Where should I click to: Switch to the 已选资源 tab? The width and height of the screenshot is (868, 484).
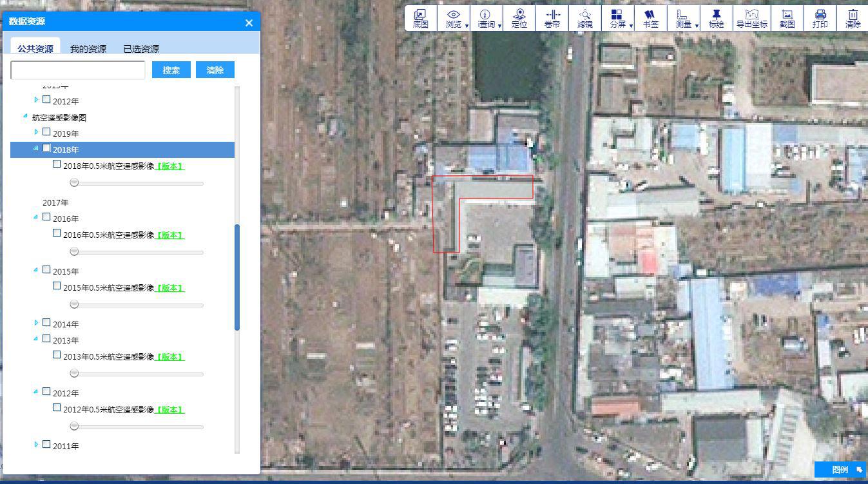click(141, 49)
